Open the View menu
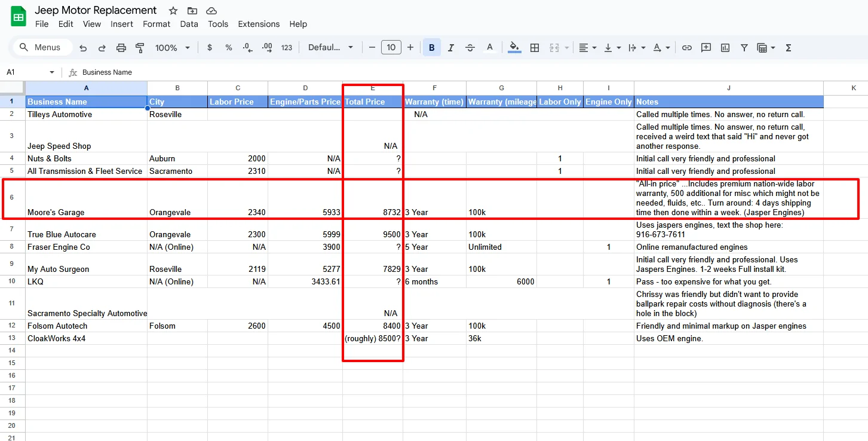Viewport: 868px width, 441px height. point(92,24)
